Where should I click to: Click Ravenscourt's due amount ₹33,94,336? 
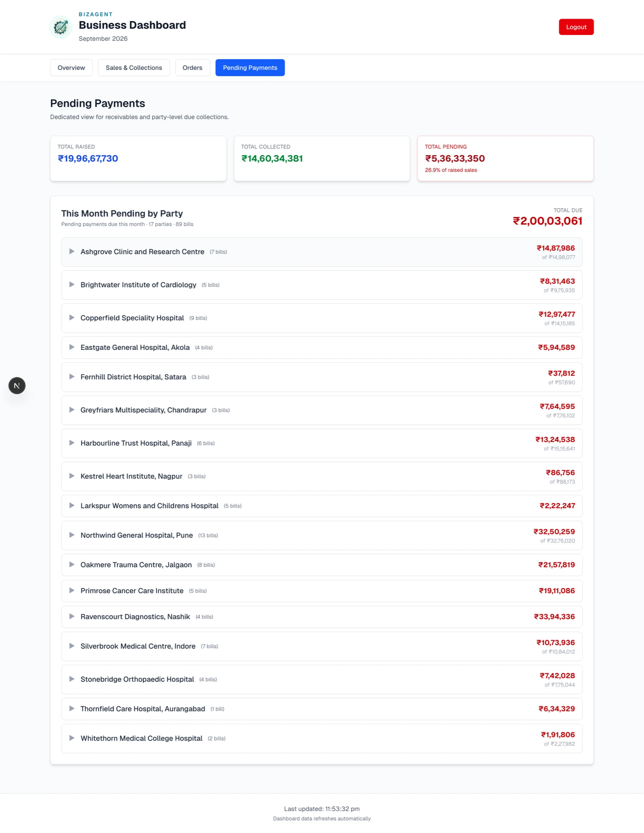[x=554, y=617]
